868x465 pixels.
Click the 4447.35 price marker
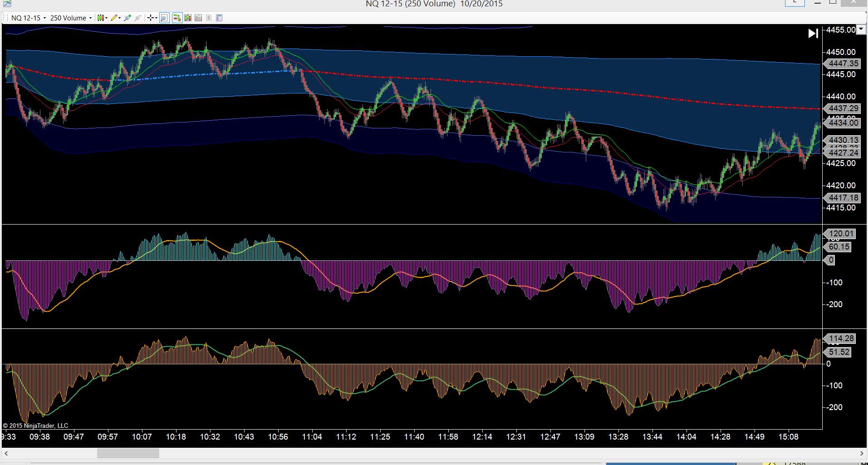843,64
